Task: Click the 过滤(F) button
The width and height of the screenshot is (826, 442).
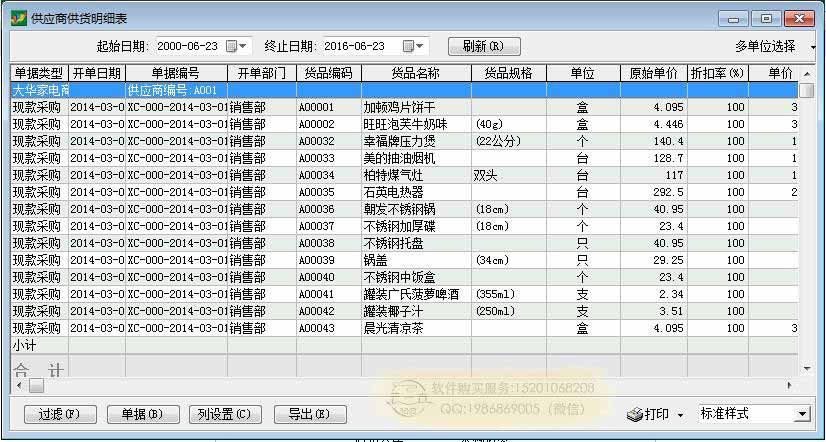Action: point(59,414)
